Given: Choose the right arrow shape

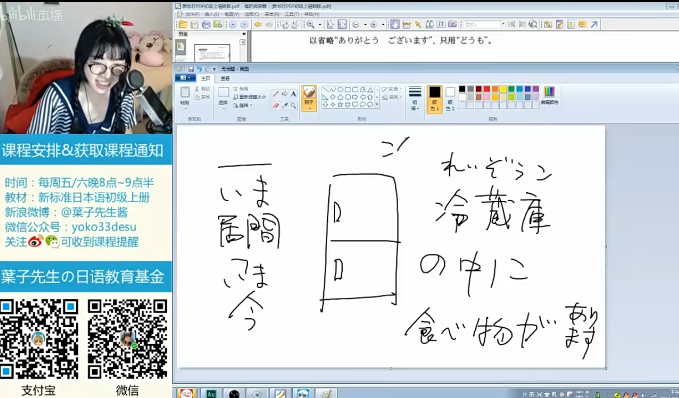Looking at the screenshot, I should [x=355, y=97].
